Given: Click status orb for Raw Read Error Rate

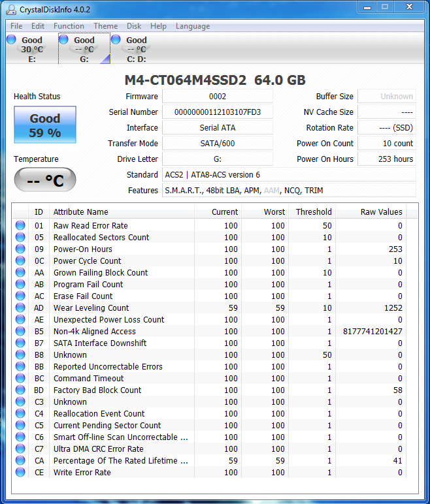Looking at the screenshot, I should click(x=20, y=225).
